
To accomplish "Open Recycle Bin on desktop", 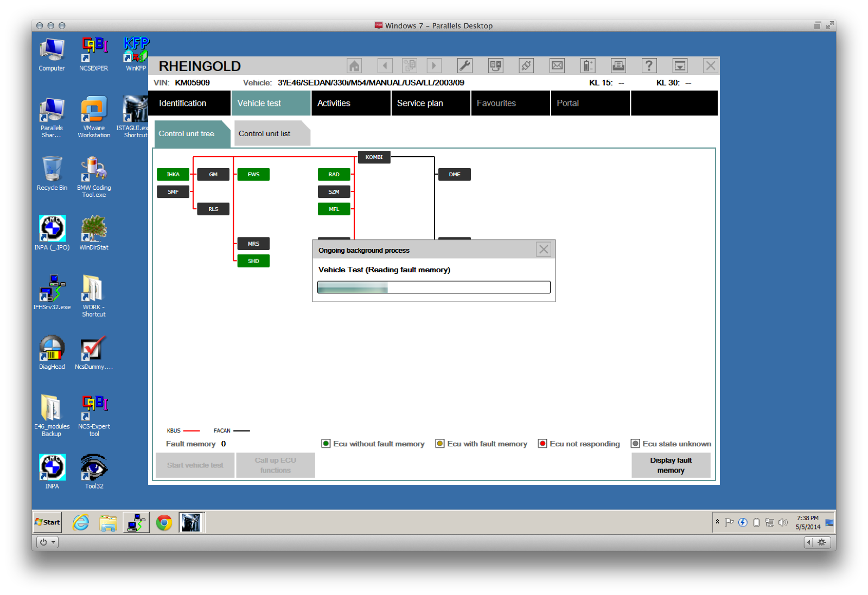I will click(52, 174).
